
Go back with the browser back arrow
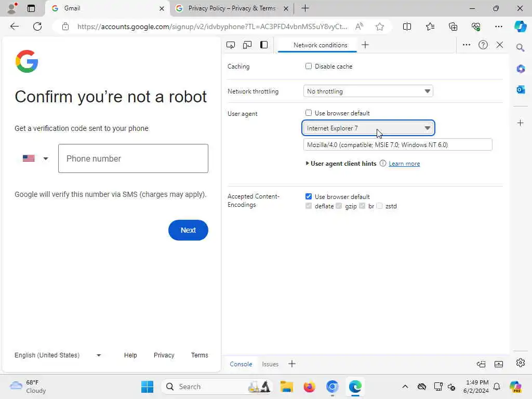tap(14, 26)
